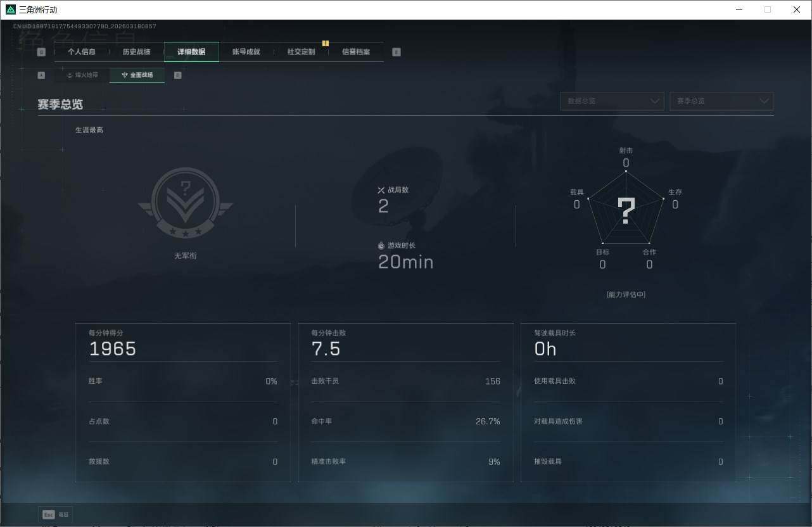Open the 信誉档案 tab
The image size is (812, 527).
356,52
